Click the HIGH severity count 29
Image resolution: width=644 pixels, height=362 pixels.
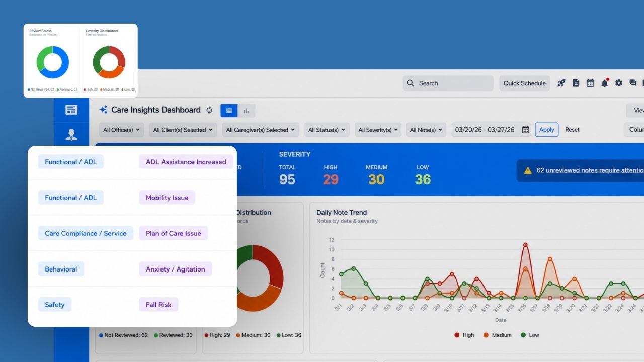(331, 179)
